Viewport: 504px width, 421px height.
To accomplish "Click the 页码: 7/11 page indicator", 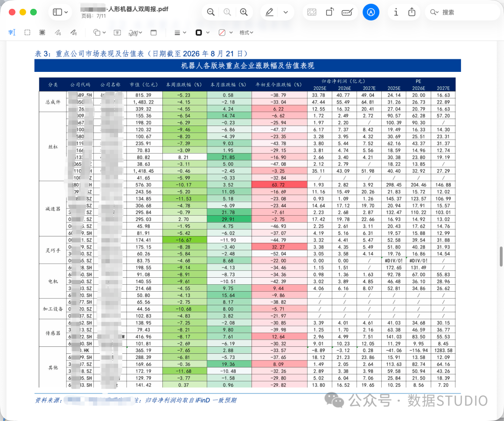I will (x=93, y=16).
